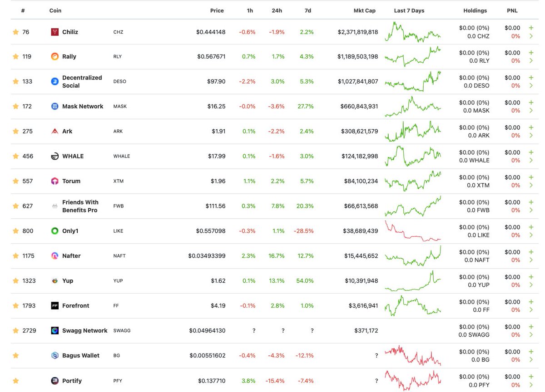This screenshot has height=392, width=545.
Task: Click the Chiliz coin logo icon
Action: pyautogui.click(x=54, y=32)
